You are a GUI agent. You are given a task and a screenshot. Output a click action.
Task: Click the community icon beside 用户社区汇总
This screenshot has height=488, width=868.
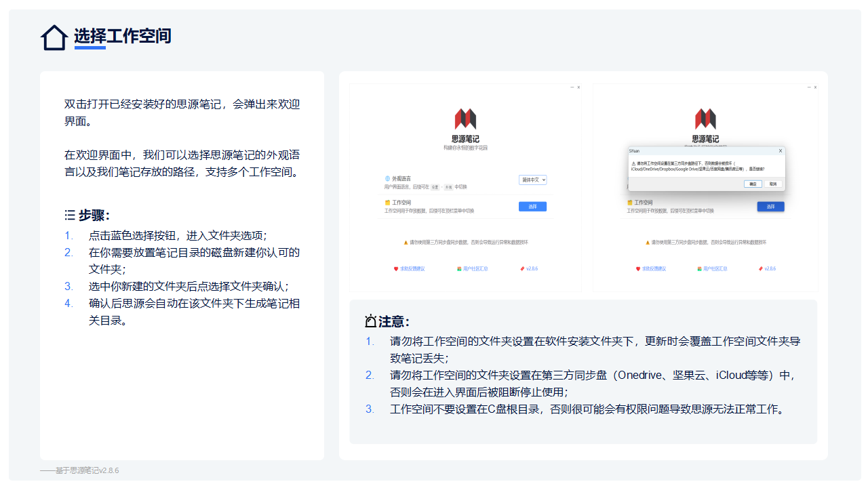[x=458, y=268]
